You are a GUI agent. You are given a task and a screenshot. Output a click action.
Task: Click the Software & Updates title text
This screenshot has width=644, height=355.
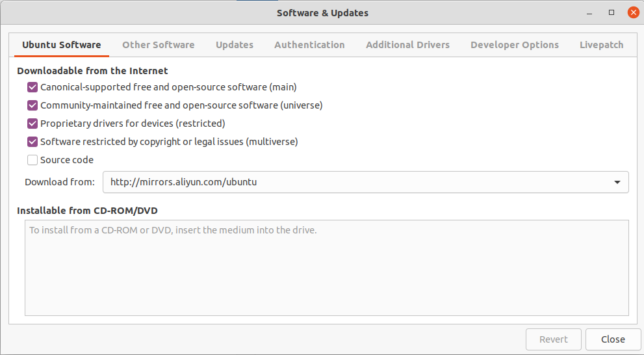[322, 13]
